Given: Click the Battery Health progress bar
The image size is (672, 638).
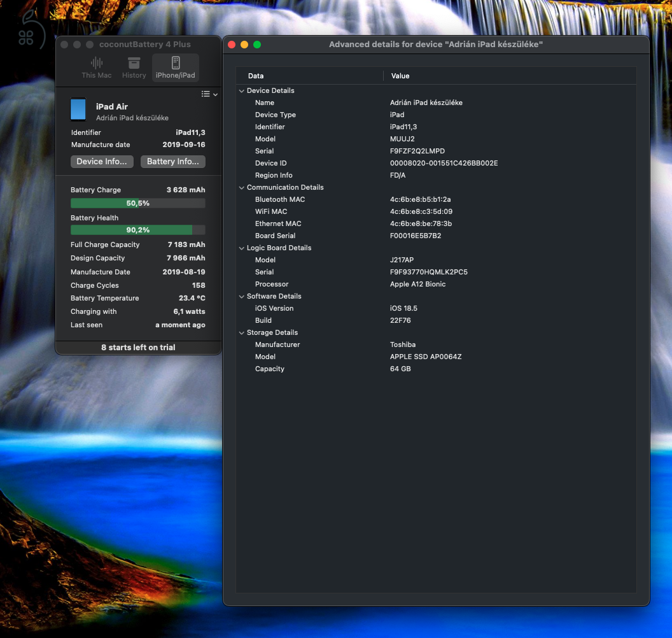Looking at the screenshot, I should tap(137, 230).
